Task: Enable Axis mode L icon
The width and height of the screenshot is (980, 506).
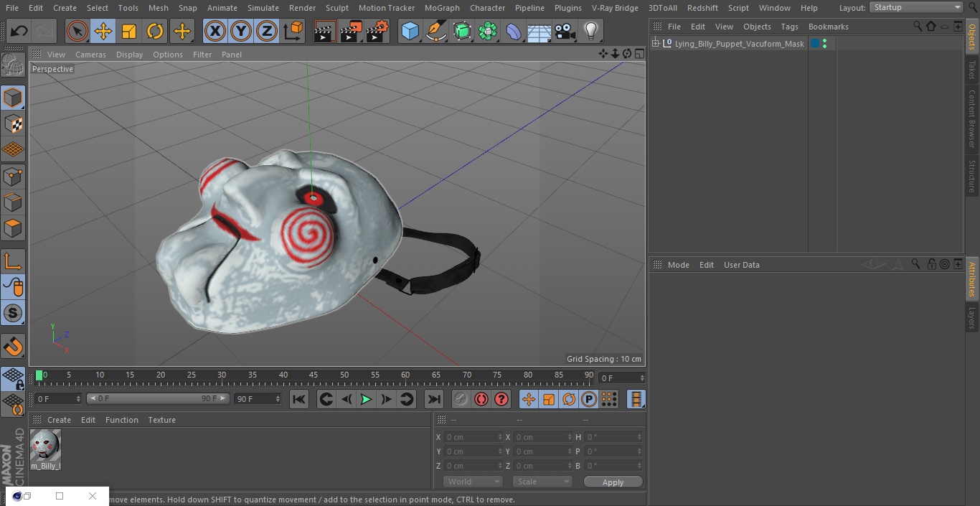Action: click(13, 261)
